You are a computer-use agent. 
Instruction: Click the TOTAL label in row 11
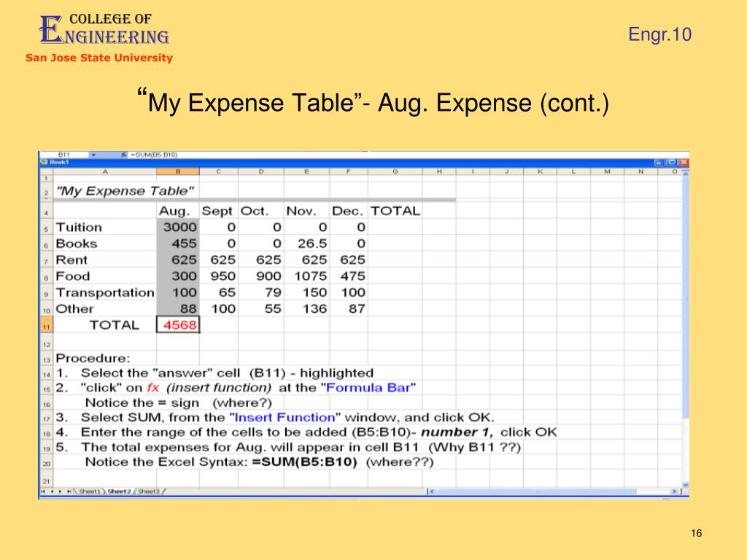click(105, 324)
